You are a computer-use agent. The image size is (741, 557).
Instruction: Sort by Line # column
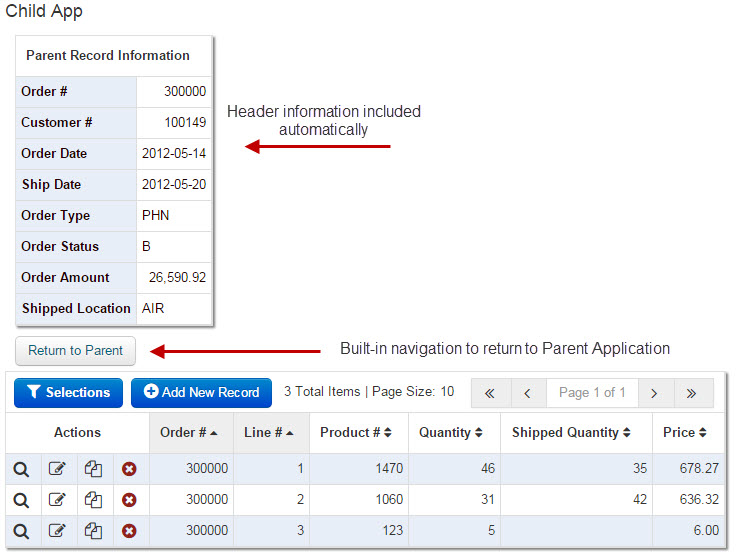tap(269, 433)
